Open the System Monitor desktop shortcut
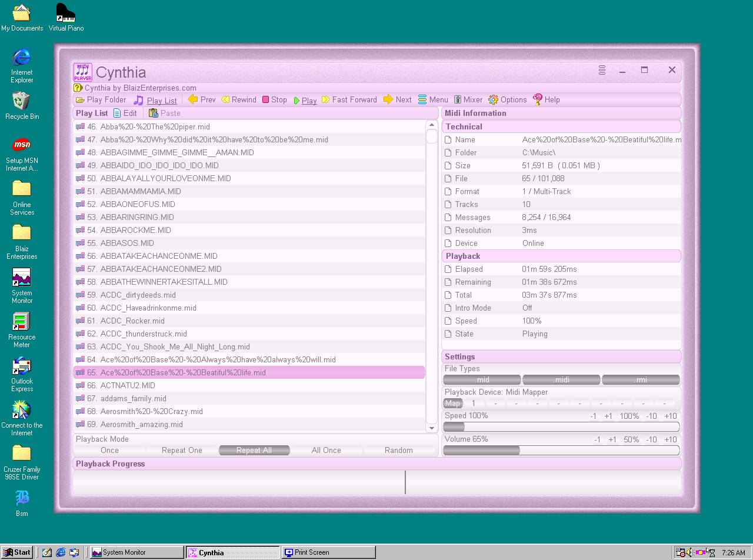The width and height of the screenshot is (753, 560). coord(22,286)
